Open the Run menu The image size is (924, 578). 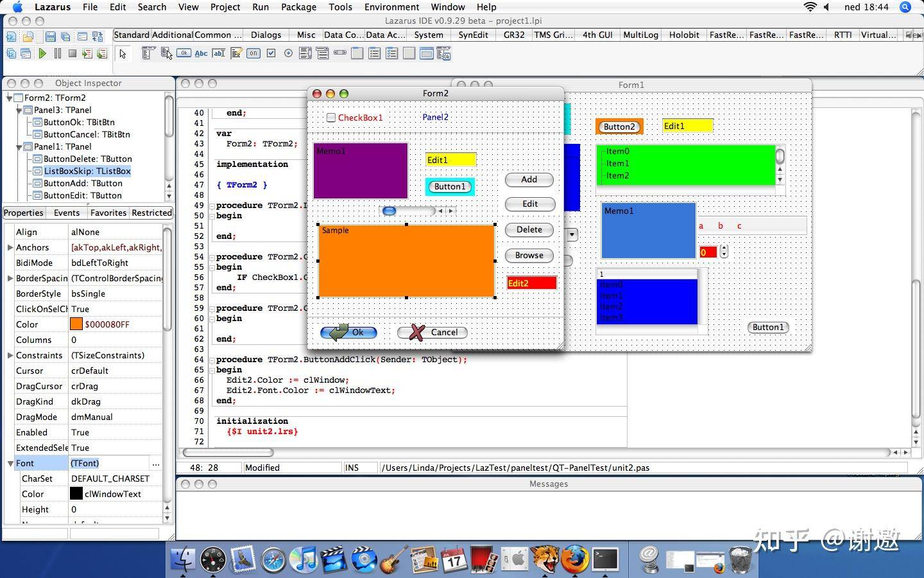pyautogui.click(x=261, y=7)
